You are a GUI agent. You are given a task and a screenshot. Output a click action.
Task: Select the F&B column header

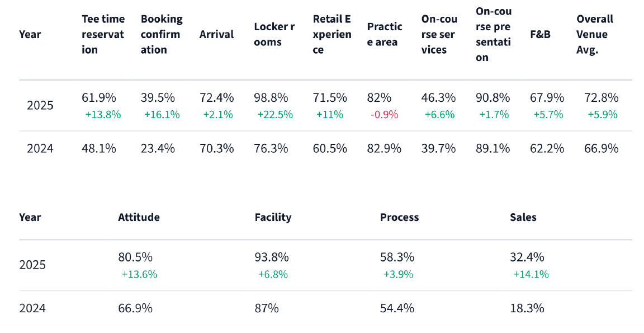pos(540,34)
